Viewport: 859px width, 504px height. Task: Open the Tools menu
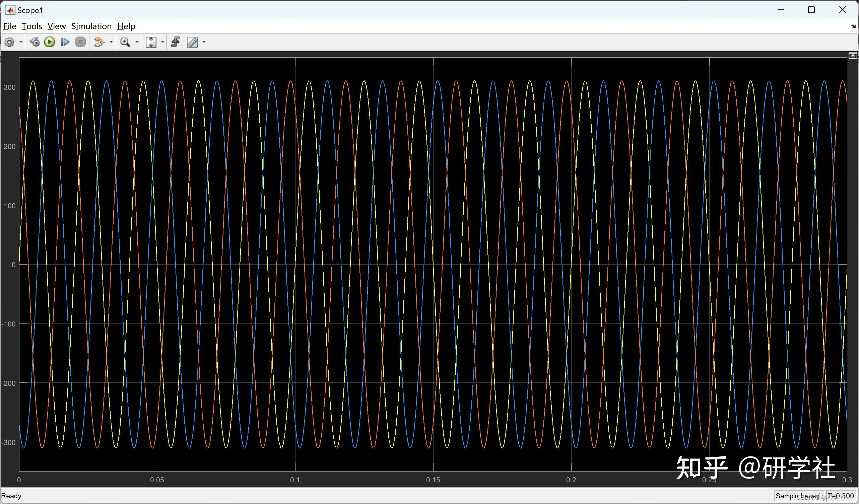[x=31, y=26]
